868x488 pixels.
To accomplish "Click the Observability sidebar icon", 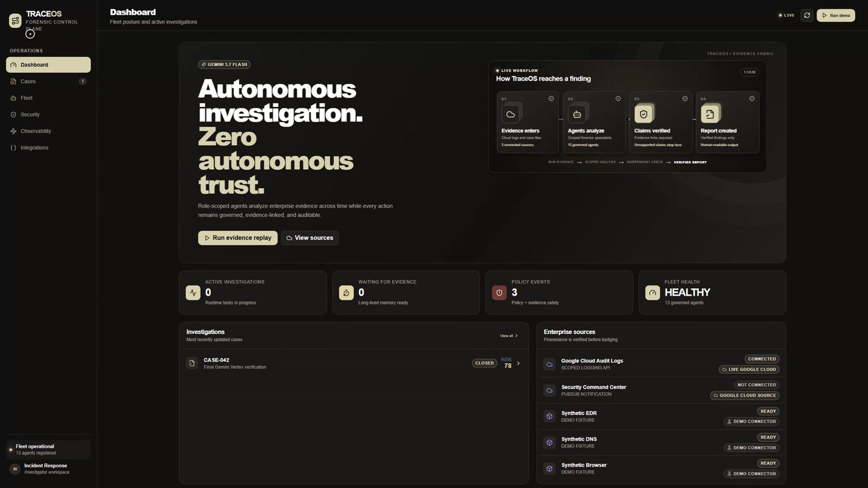I will coord(14,131).
